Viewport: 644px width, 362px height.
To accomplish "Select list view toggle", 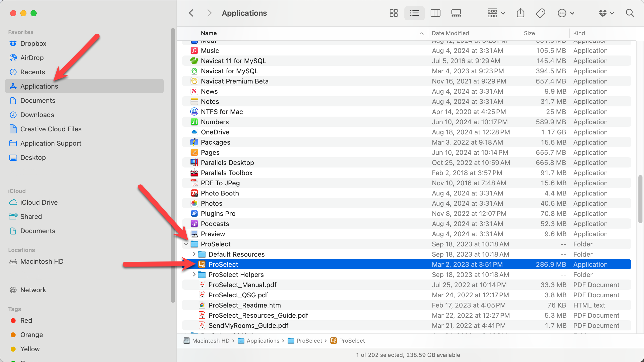I will 414,13.
